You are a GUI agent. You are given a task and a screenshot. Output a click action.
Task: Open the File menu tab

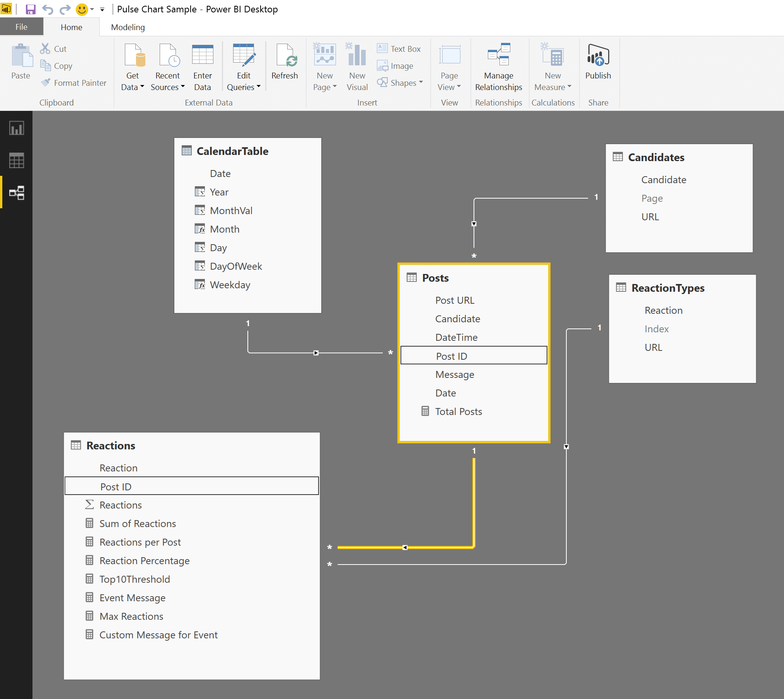tap(21, 27)
